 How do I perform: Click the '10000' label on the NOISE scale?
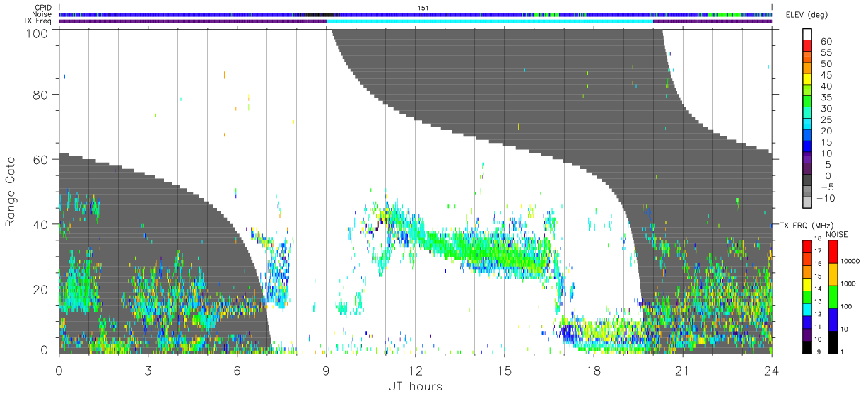coord(851,262)
